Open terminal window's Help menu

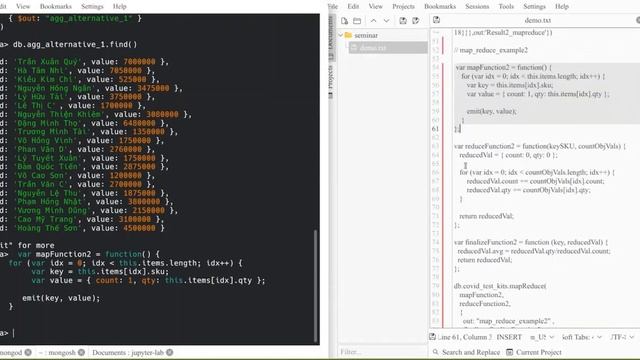point(120,6)
